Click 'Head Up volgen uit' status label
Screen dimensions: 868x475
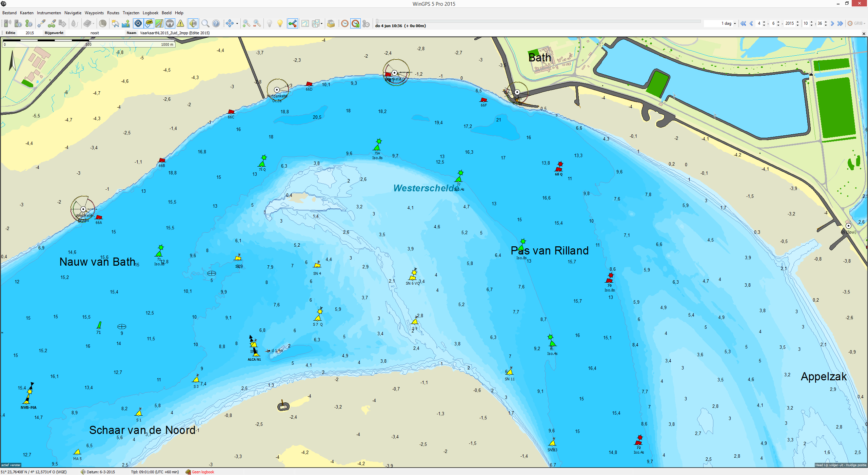[x=841, y=465]
